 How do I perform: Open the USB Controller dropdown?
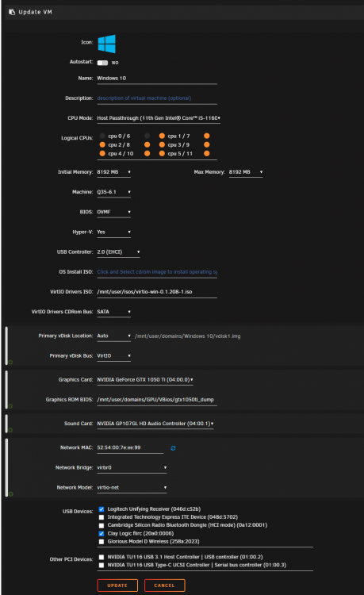118,252
